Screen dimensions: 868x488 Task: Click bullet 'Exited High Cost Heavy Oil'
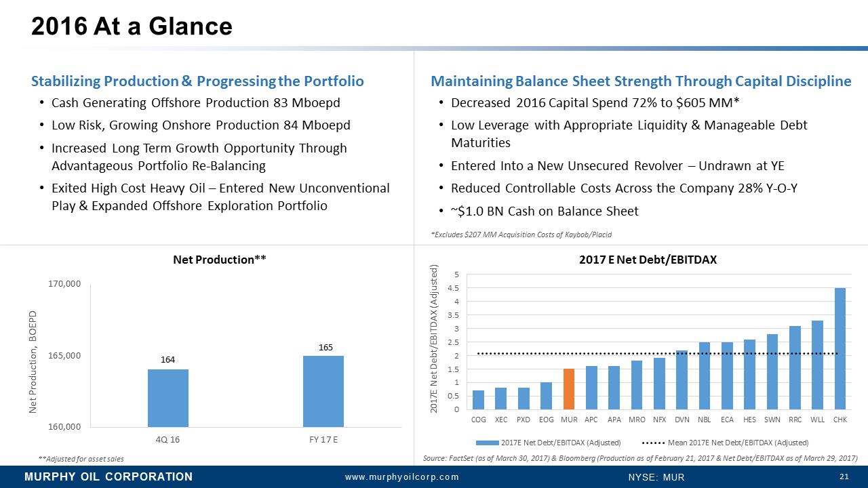click(220, 197)
